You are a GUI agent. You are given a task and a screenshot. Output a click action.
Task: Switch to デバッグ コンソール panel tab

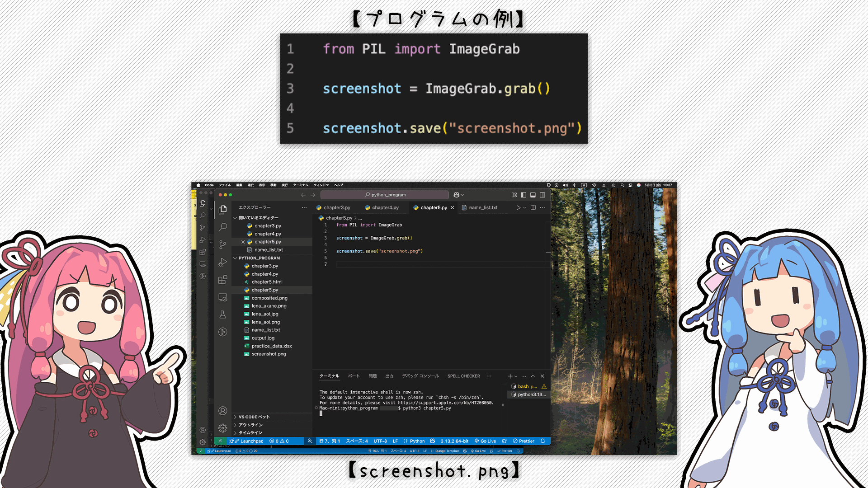click(420, 376)
